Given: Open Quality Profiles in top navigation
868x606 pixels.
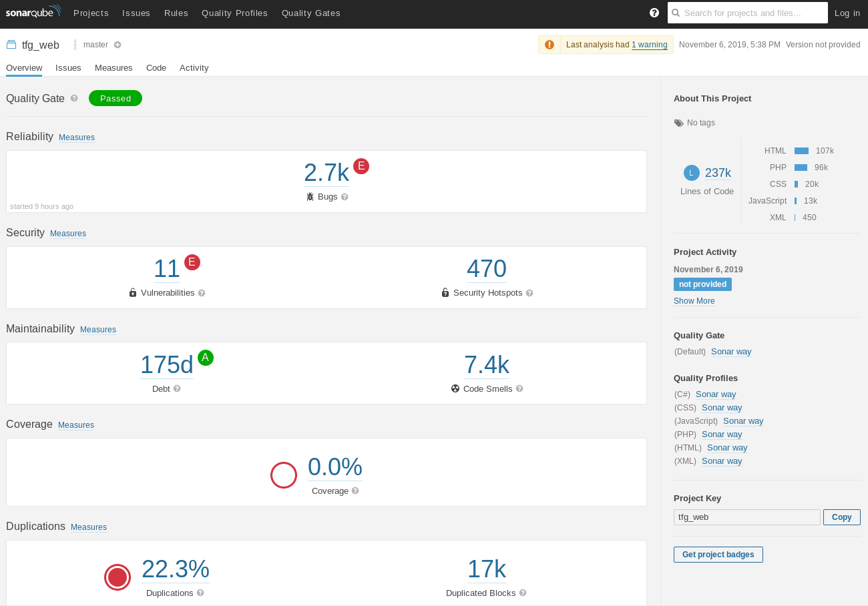Looking at the screenshot, I should [x=234, y=13].
